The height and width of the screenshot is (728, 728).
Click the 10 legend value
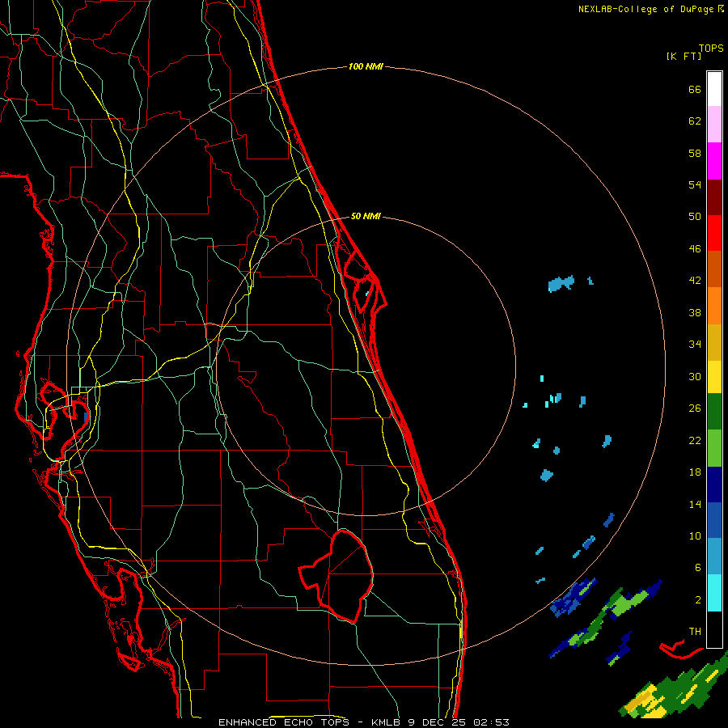tap(695, 535)
